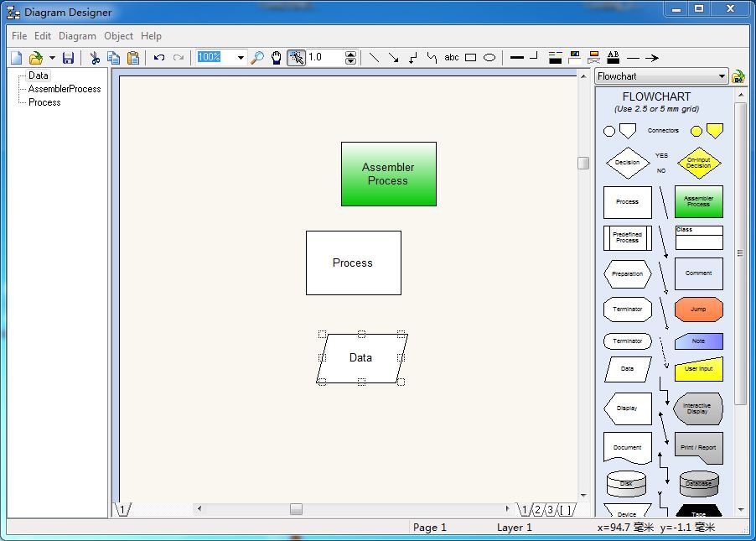Click the Undo arrow icon
Image resolution: width=756 pixels, height=541 pixels.
click(x=158, y=58)
